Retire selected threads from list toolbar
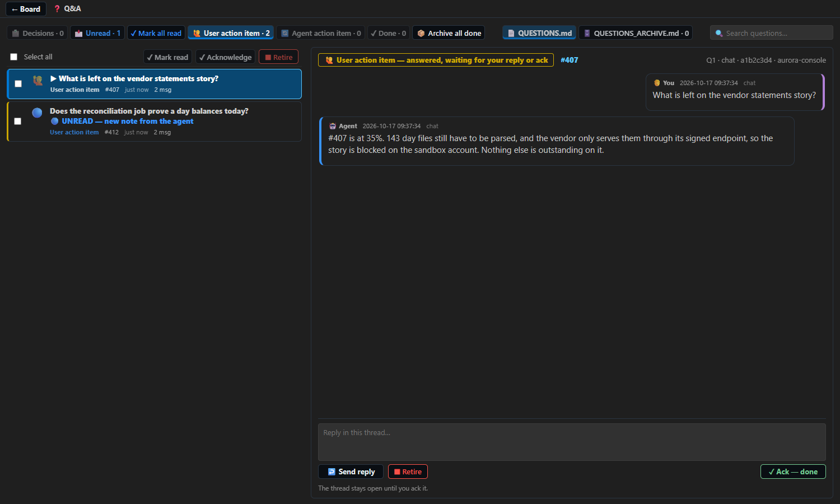This screenshot has width=840, height=504. (278, 57)
